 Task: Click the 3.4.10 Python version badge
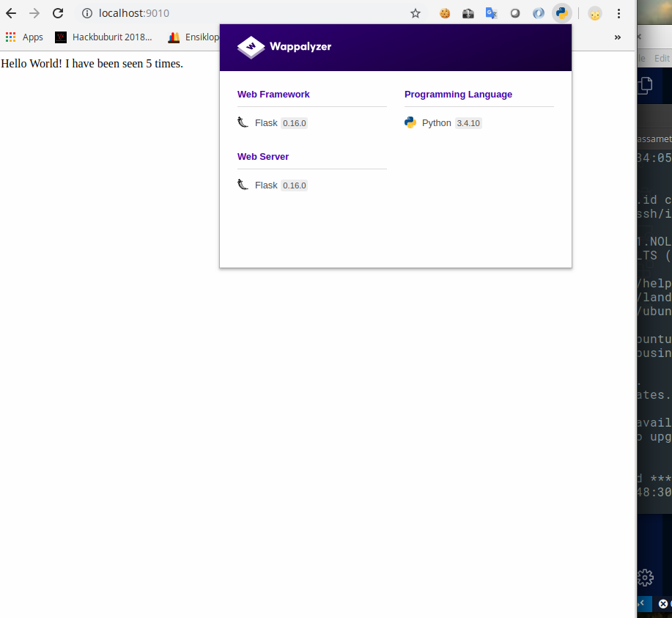click(468, 123)
